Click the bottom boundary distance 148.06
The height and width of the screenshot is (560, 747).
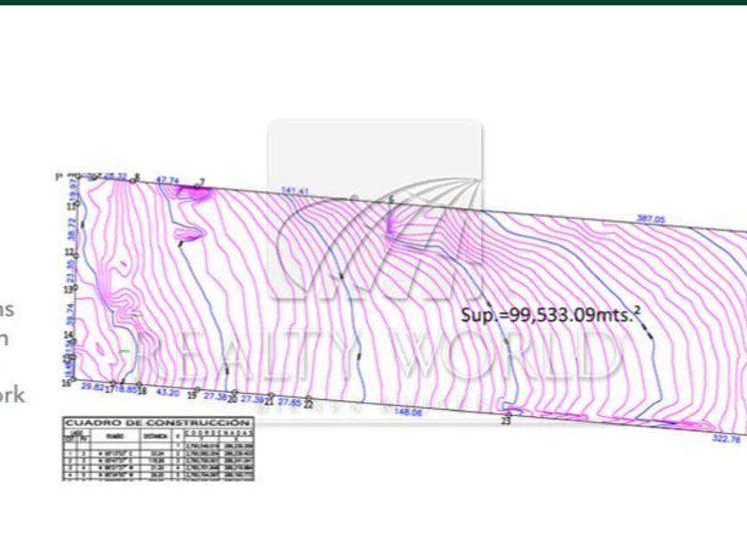pyautogui.click(x=408, y=412)
